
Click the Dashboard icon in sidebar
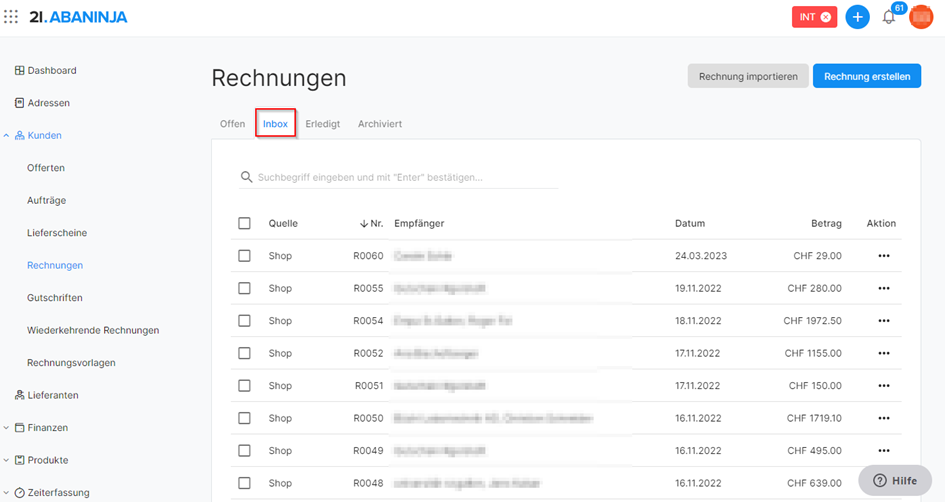click(x=19, y=71)
